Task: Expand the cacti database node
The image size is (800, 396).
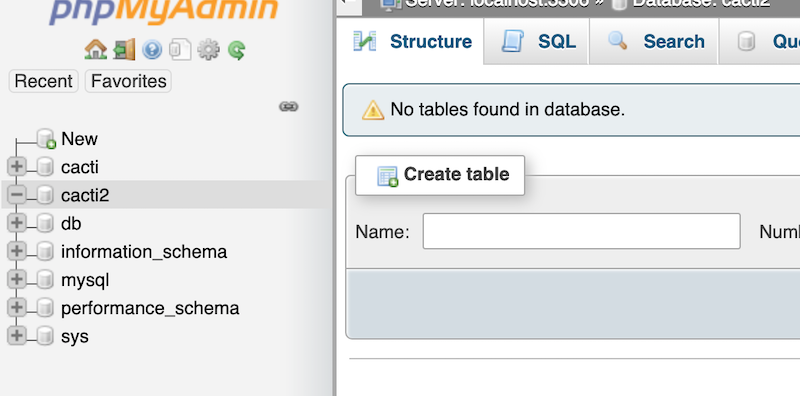Action: (17, 166)
